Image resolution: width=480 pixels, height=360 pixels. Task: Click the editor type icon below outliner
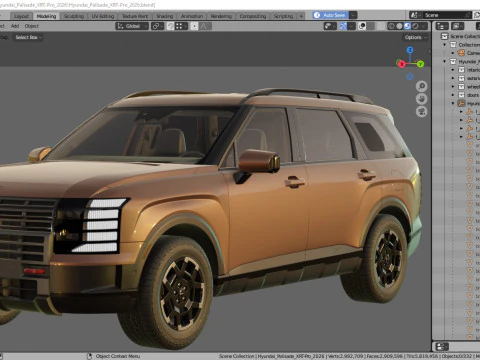(442, 346)
